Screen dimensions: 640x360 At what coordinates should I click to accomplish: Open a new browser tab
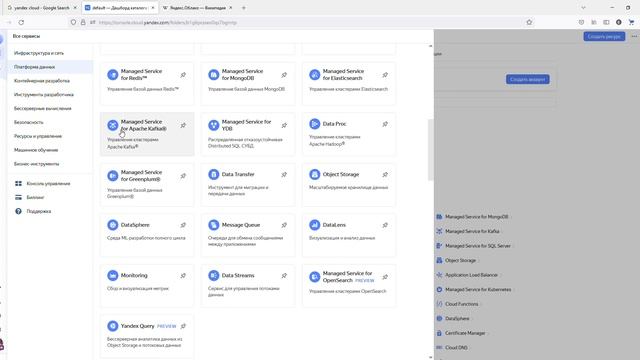pyautogui.click(x=244, y=8)
